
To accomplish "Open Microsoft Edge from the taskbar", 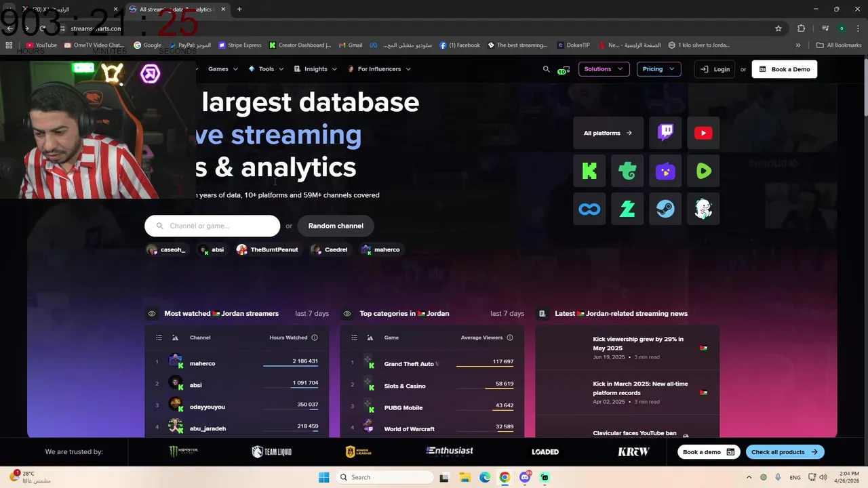I will click(485, 477).
